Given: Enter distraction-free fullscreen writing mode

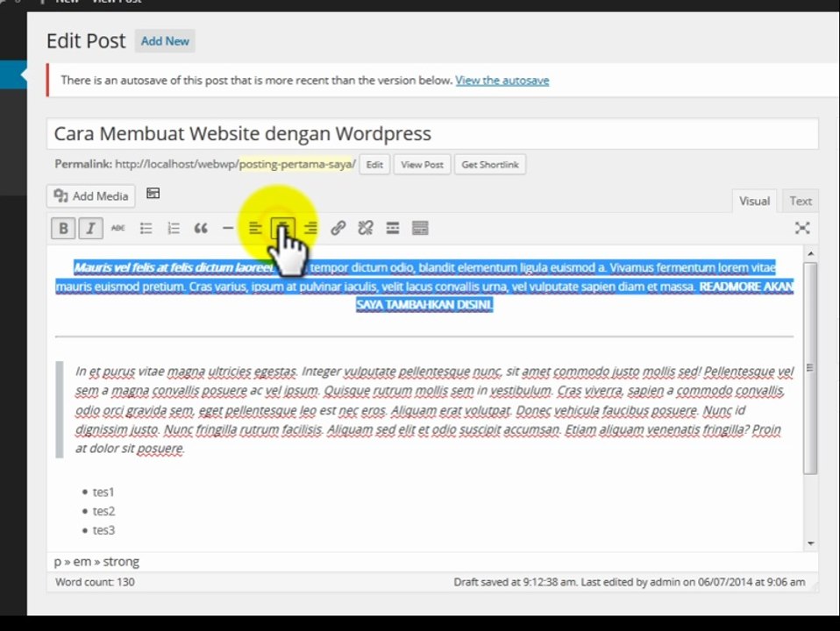Looking at the screenshot, I should 802,228.
